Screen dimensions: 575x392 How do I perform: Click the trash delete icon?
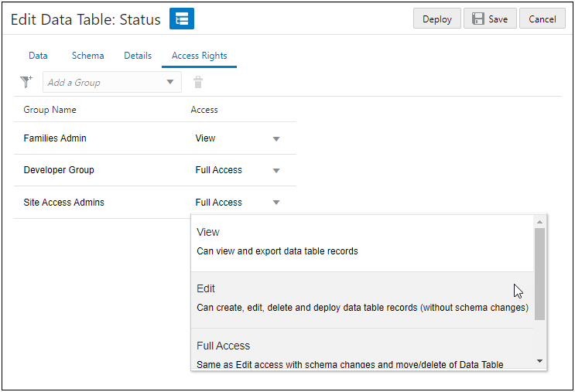tap(198, 83)
